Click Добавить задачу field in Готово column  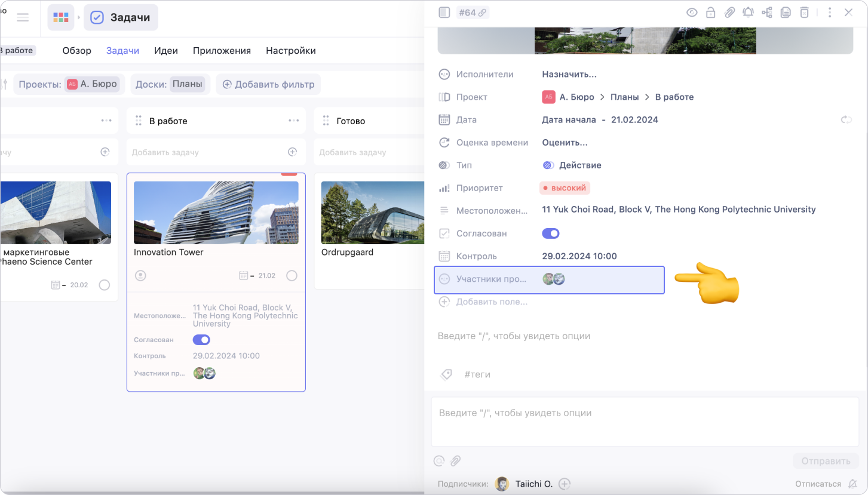point(369,152)
